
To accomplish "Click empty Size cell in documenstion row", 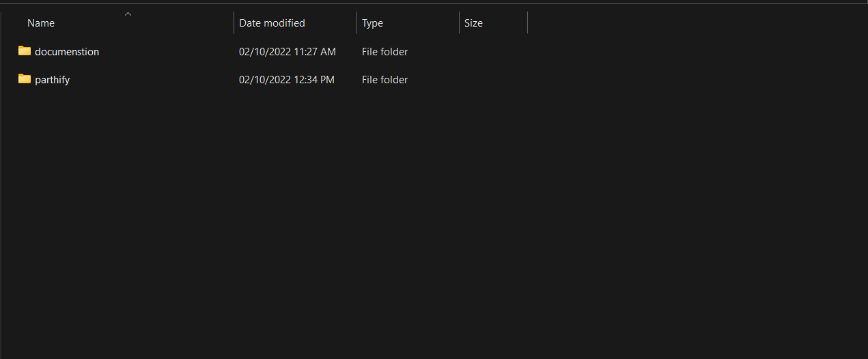I will coord(492,52).
